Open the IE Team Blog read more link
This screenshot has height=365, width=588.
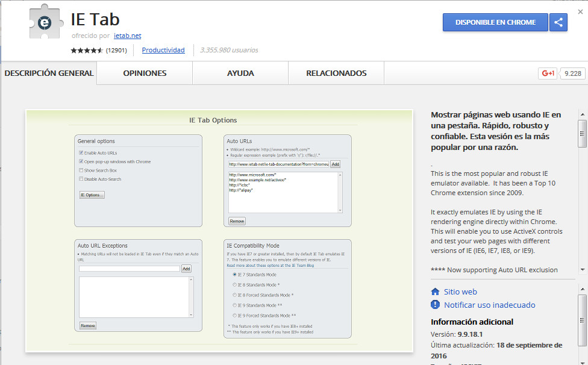271,266
